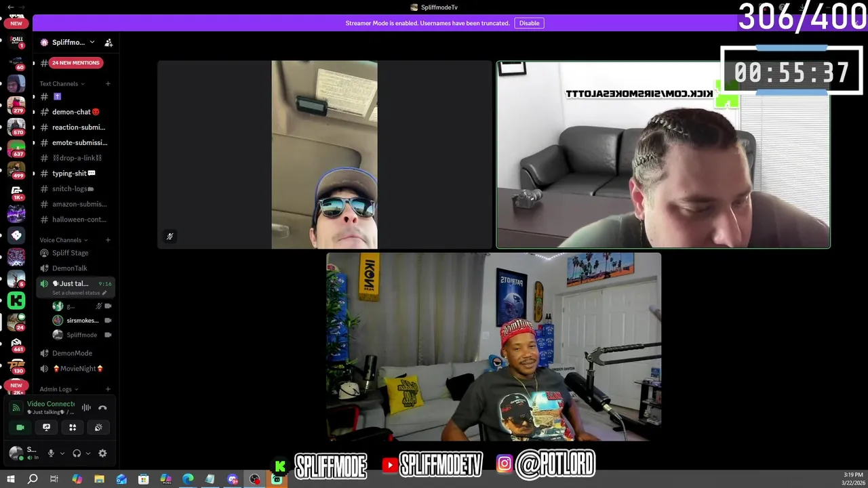Click the muted mic icon on first video tile

pyautogui.click(x=170, y=237)
